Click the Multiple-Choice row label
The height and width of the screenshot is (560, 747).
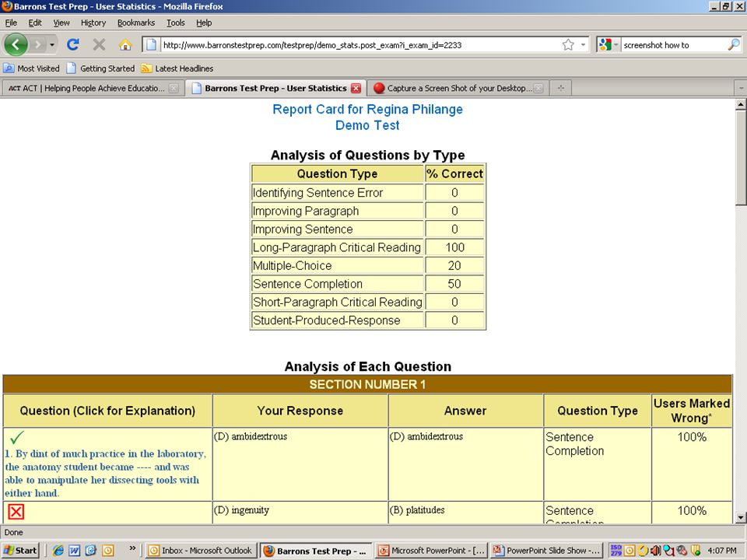pos(292,266)
